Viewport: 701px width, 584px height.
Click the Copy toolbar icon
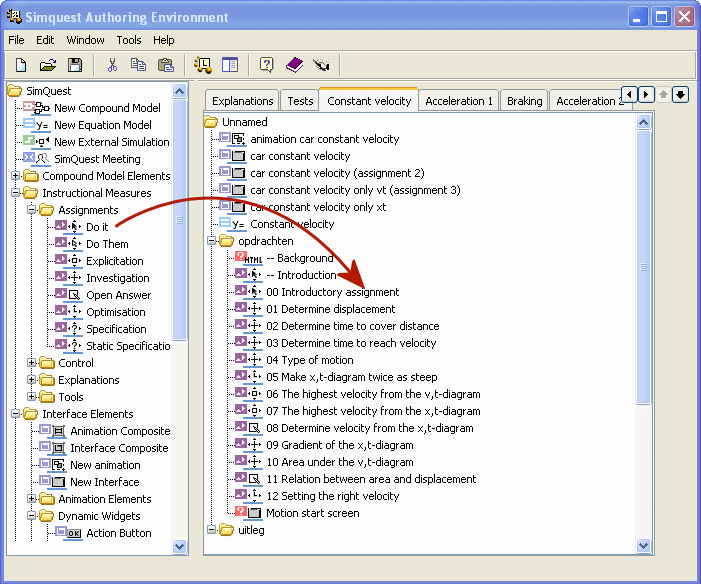[138, 65]
